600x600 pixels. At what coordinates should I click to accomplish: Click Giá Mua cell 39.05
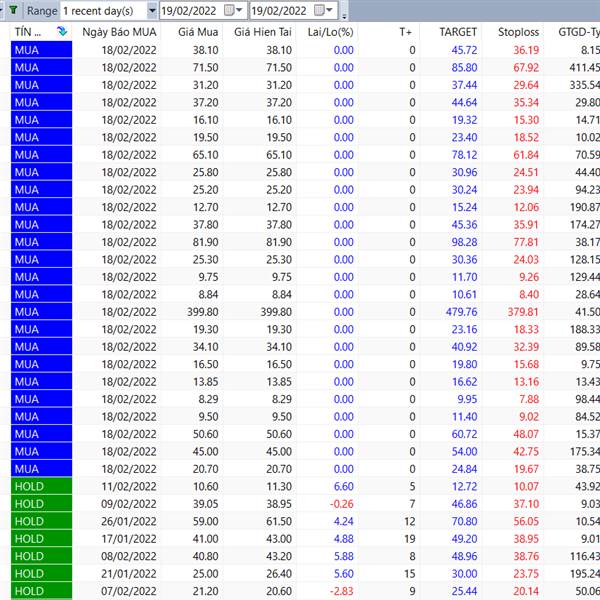click(x=205, y=504)
